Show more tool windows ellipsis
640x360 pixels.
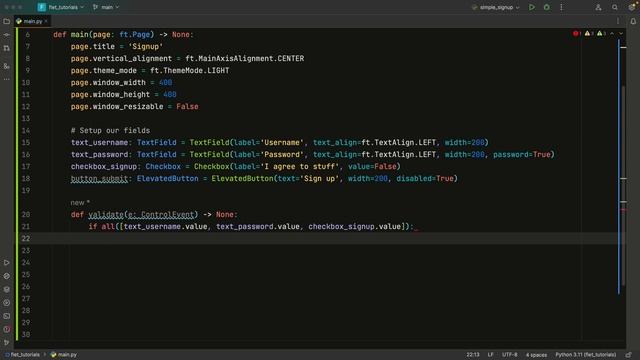7,79
